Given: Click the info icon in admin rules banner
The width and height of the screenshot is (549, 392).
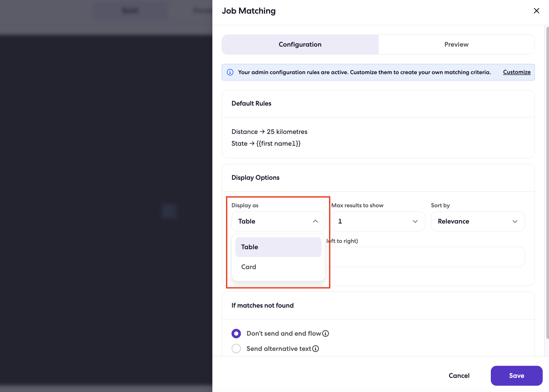Looking at the screenshot, I should click(230, 72).
